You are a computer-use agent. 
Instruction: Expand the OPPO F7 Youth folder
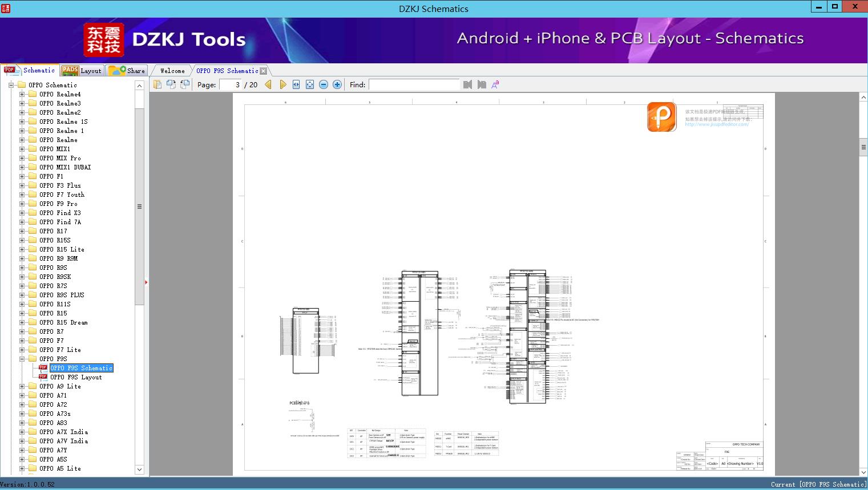(x=22, y=195)
